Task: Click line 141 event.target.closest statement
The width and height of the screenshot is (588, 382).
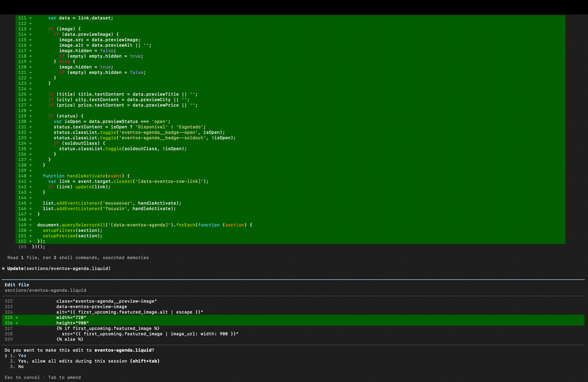Action: 129,181
